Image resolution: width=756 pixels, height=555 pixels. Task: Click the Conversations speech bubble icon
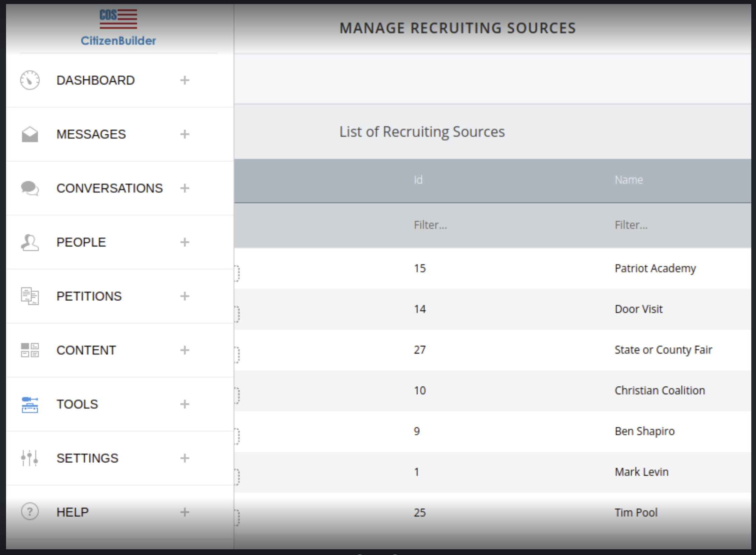30,188
